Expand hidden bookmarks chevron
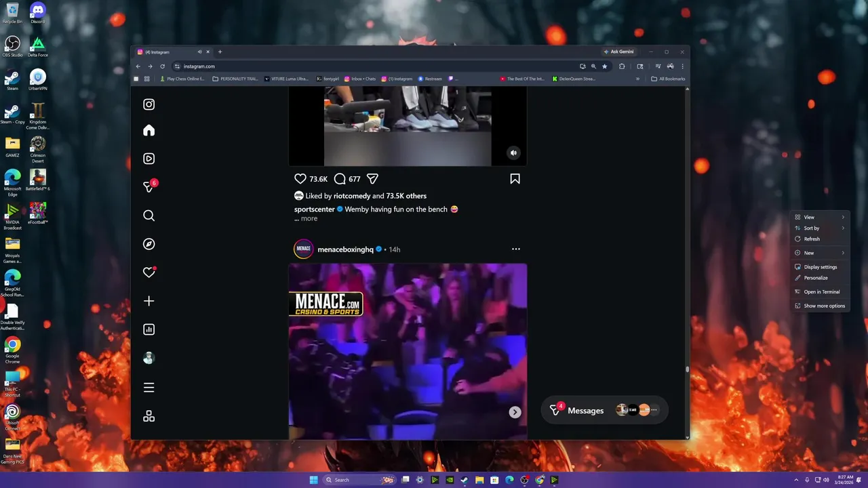The height and width of the screenshot is (488, 868). (x=637, y=79)
